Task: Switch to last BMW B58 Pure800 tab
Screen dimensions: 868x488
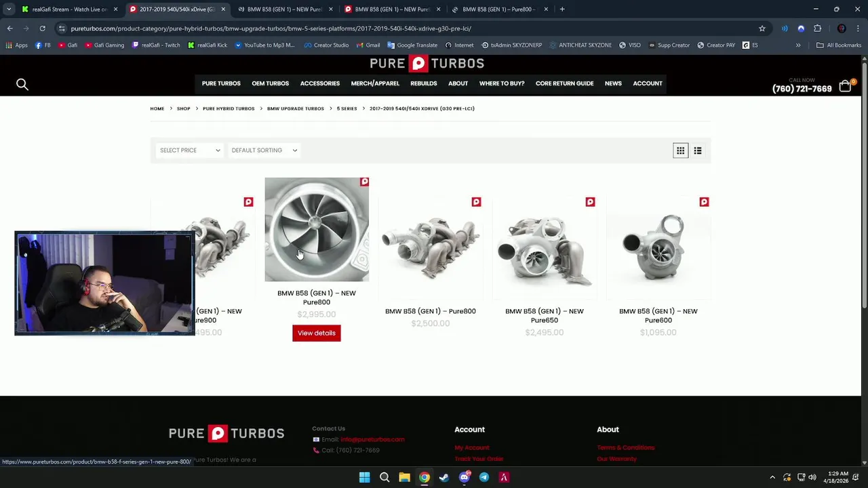Action: tap(499, 9)
